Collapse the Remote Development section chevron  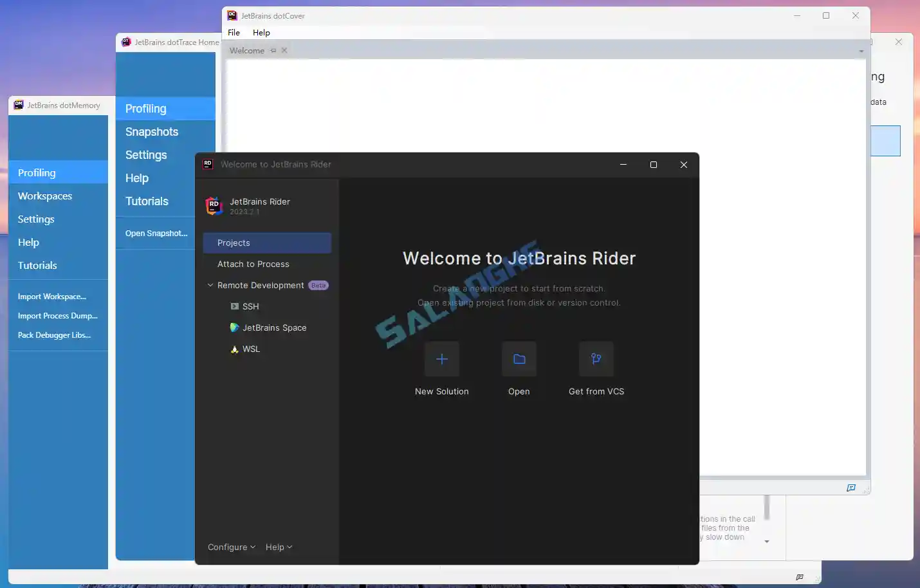point(210,285)
